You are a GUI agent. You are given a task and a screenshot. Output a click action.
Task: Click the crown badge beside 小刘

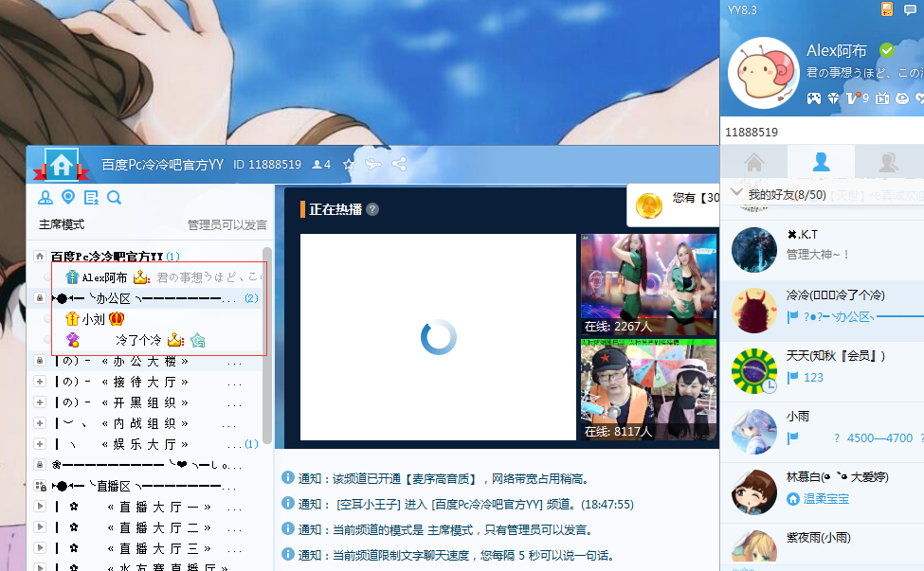pos(117,319)
